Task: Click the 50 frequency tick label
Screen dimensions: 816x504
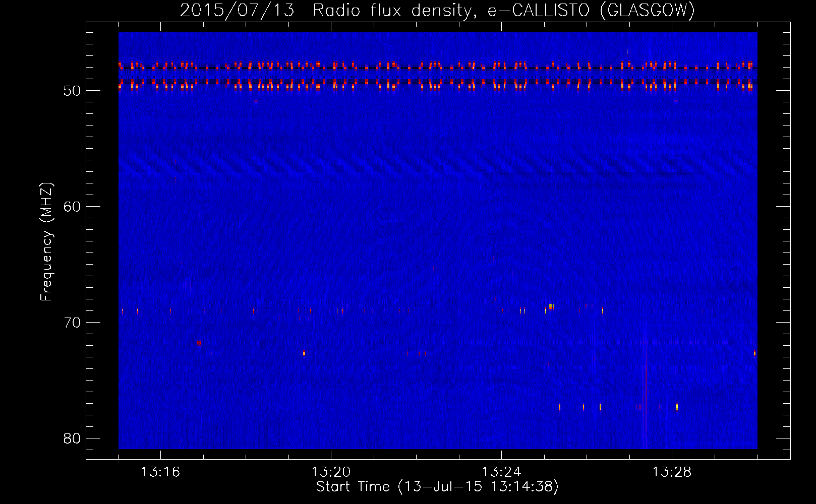Action: pyautogui.click(x=72, y=91)
